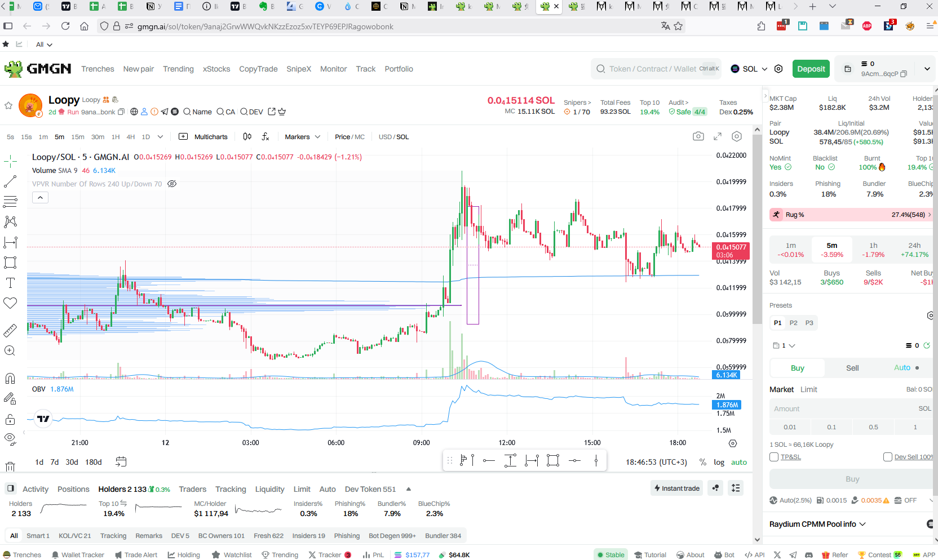Select the trend line drawing tool
This screenshot has height=560, width=938.
[10, 181]
